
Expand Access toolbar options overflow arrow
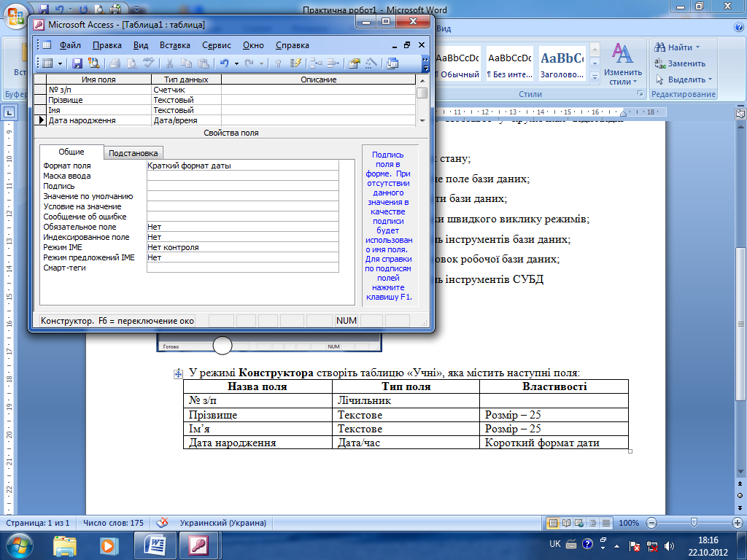(425, 63)
